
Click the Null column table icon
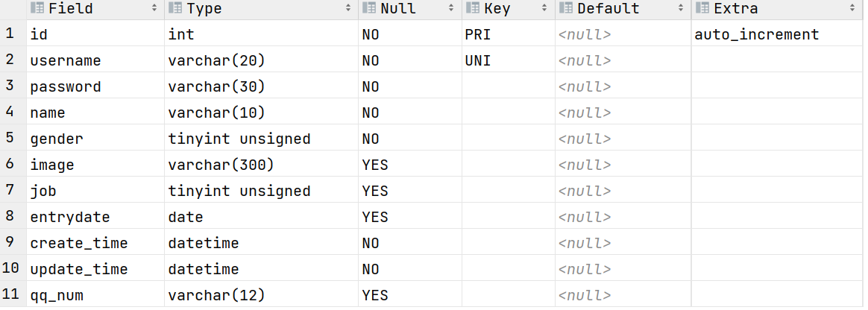tap(369, 9)
